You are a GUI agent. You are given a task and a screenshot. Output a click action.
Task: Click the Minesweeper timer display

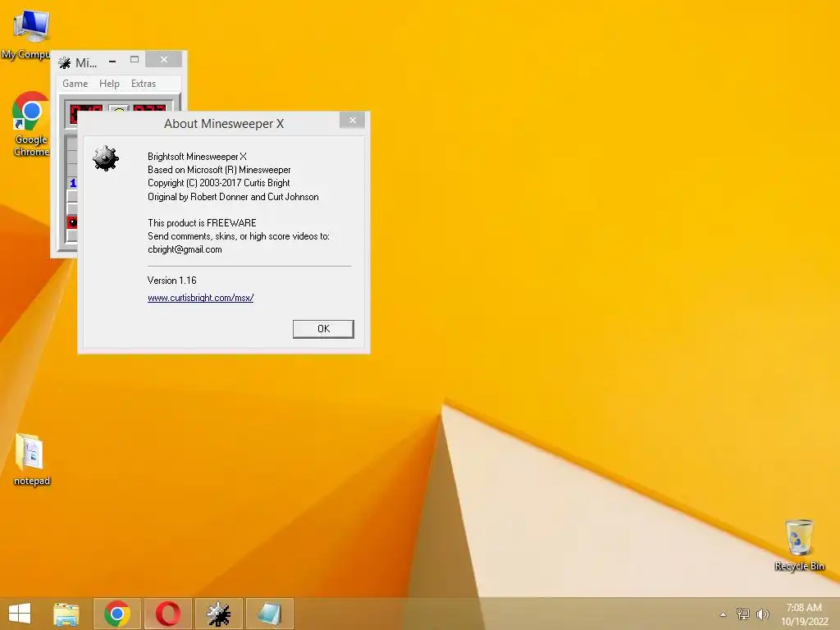(x=149, y=109)
